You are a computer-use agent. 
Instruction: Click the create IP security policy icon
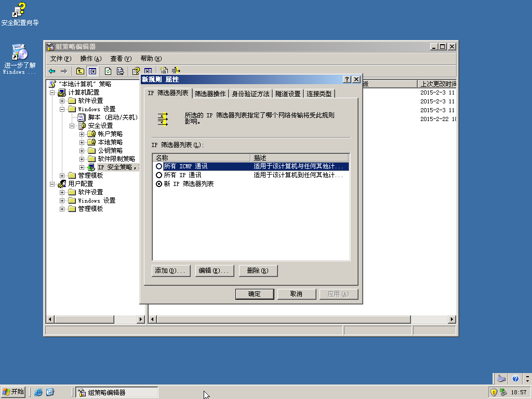(x=164, y=71)
